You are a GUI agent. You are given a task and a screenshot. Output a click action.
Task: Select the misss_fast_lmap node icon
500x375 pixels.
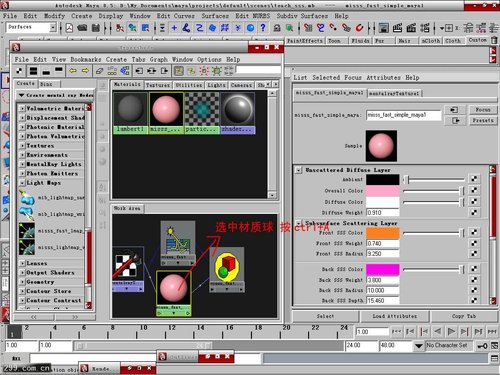[x=27, y=230]
